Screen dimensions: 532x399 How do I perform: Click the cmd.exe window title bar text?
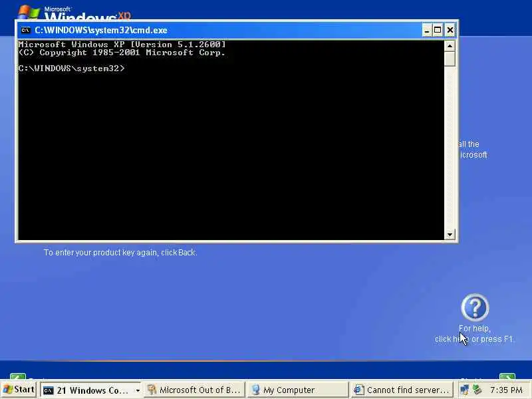101,30
